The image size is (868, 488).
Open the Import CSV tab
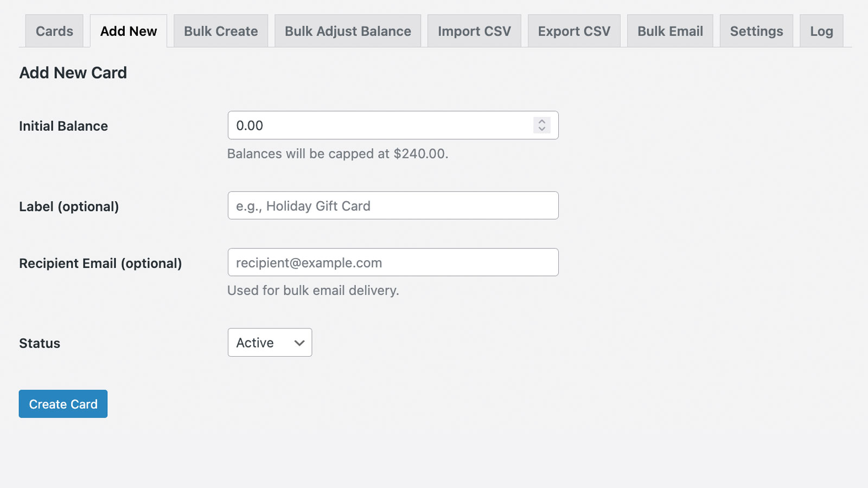[x=474, y=31]
